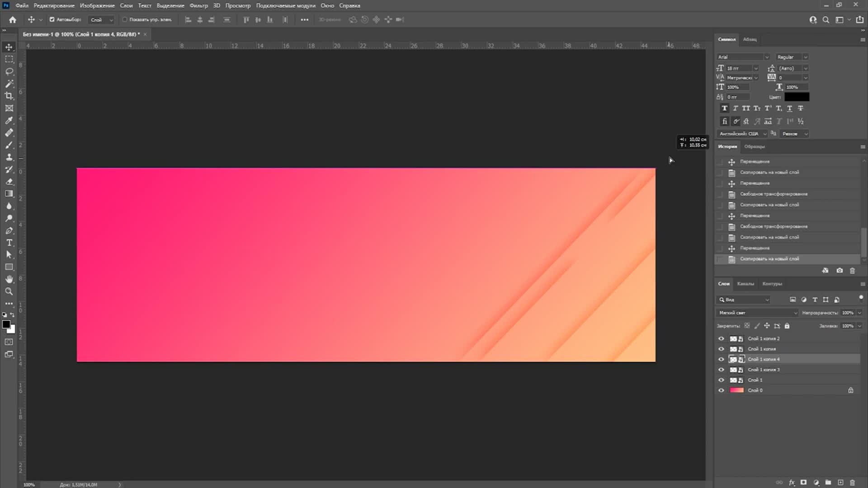Hide layer Слой 0
Screen dimensions: 868x488
(721, 390)
